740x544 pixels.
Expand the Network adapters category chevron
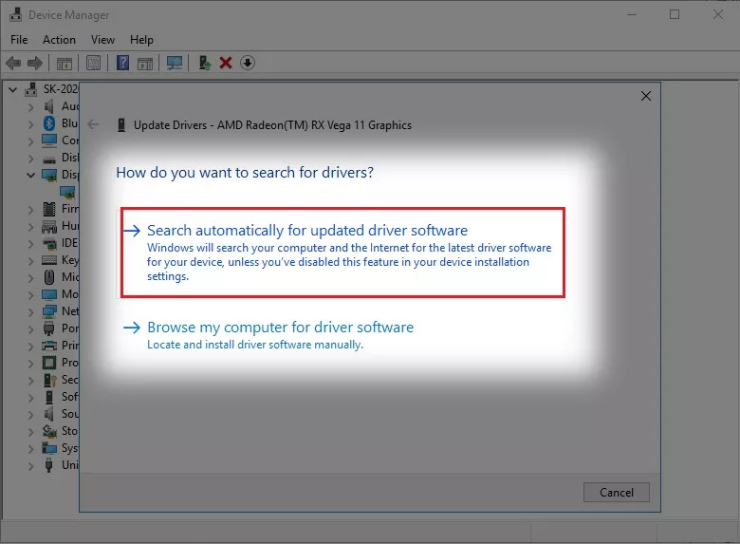point(31,312)
